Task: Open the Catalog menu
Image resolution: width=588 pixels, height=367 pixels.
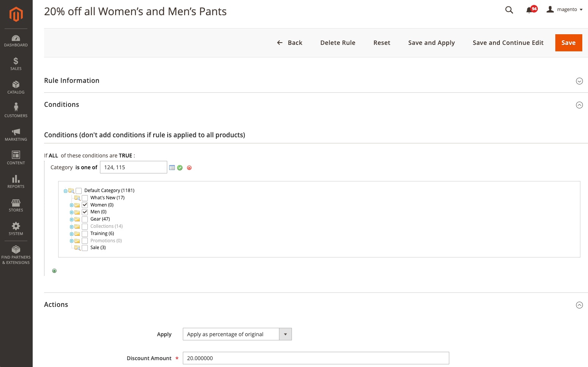Action: [x=16, y=87]
